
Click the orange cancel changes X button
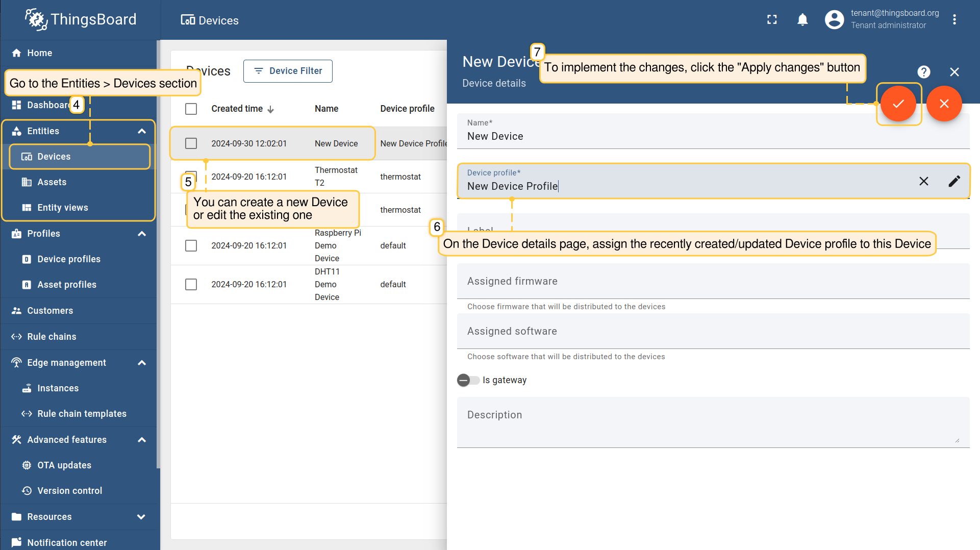click(x=944, y=104)
